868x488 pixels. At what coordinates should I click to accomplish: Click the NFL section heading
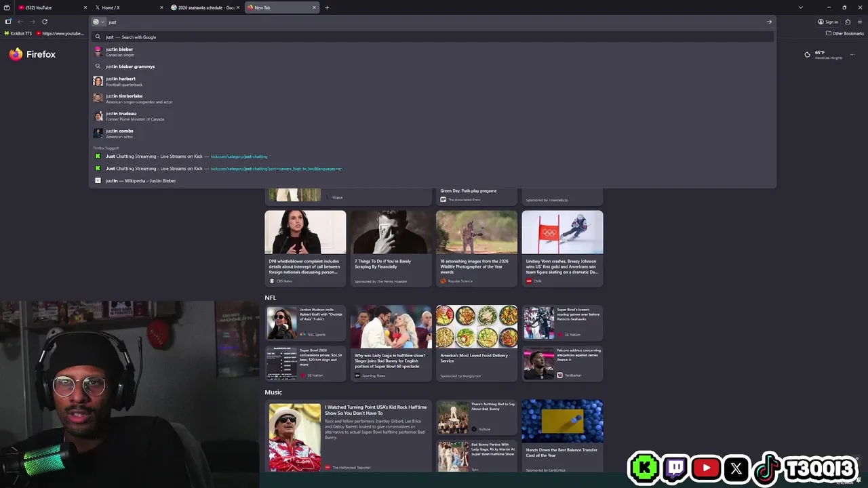coord(271,298)
